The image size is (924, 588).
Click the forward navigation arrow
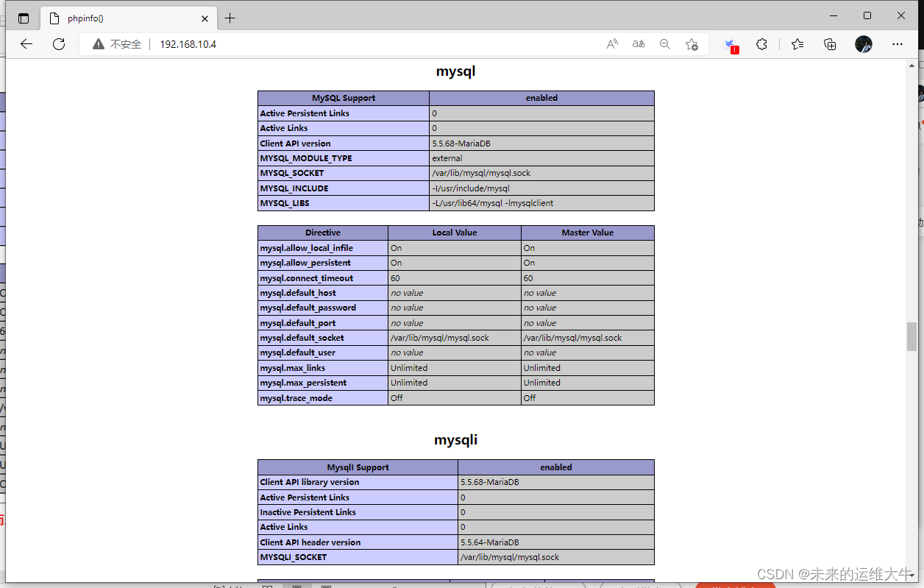click(43, 44)
